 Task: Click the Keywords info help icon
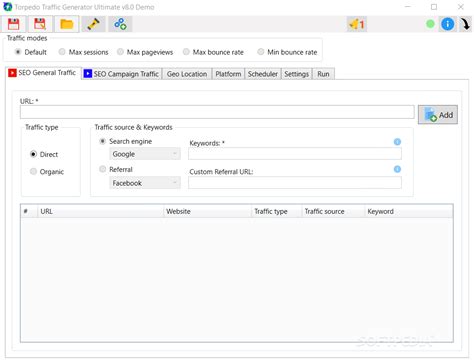397,142
